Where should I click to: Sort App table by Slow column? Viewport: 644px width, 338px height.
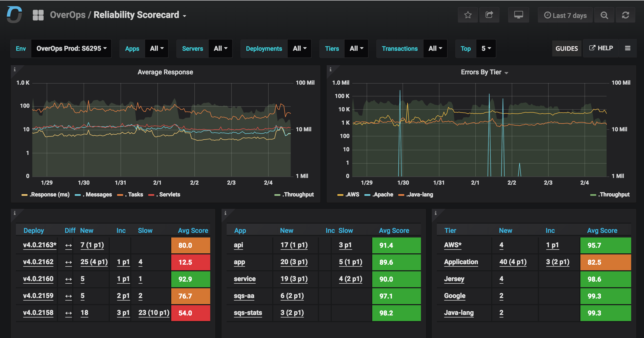345,231
